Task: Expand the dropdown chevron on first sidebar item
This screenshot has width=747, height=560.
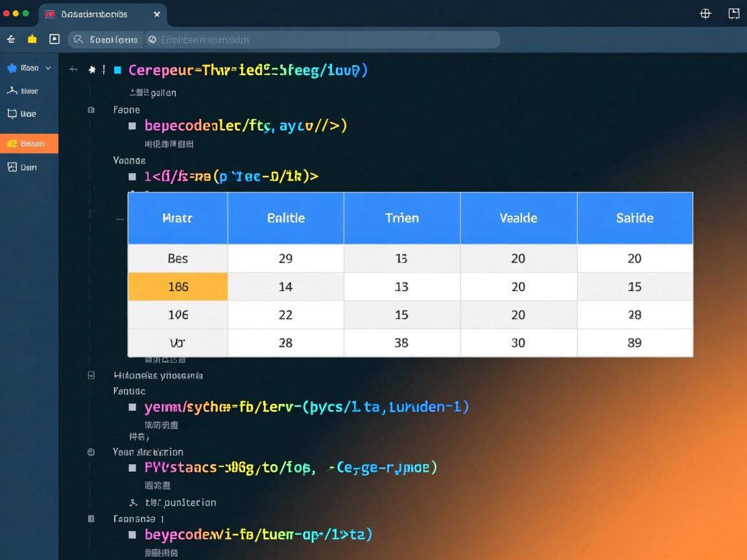Action: pyautogui.click(x=48, y=68)
